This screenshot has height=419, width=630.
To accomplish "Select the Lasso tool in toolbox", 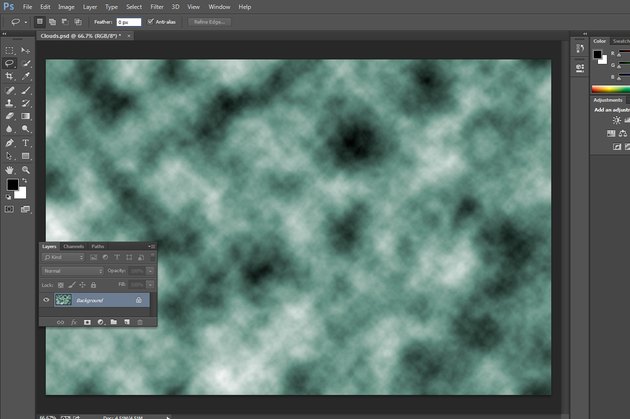I will click(x=9, y=63).
